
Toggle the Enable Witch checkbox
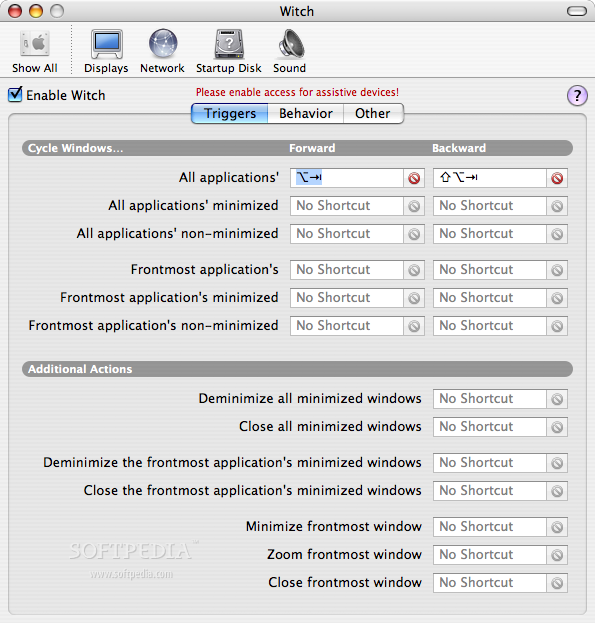click(x=15, y=95)
